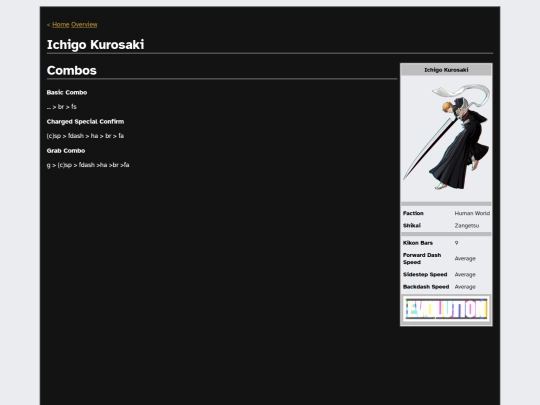Click the Zangetsu shikai value
The image size is (540, 405).
tap(467, 226)
